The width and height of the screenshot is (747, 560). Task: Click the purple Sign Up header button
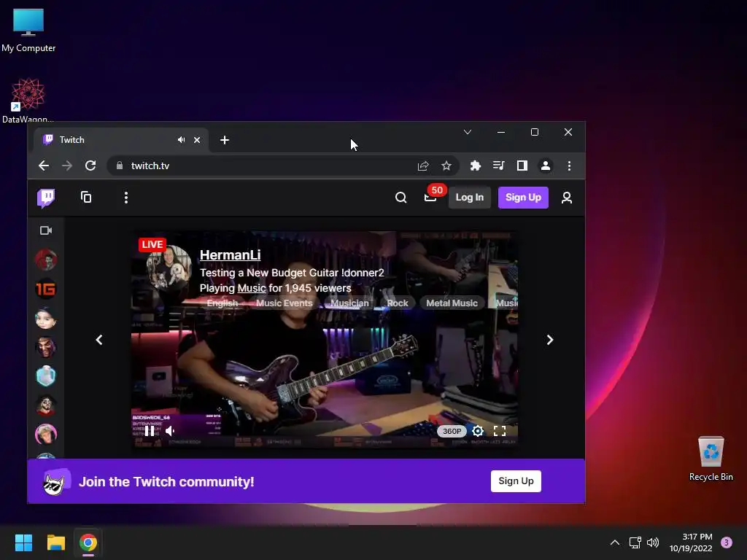(523, 198)
